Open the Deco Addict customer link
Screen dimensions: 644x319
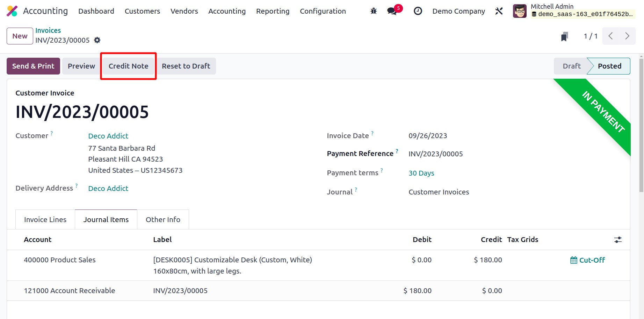tap(108, 136)
